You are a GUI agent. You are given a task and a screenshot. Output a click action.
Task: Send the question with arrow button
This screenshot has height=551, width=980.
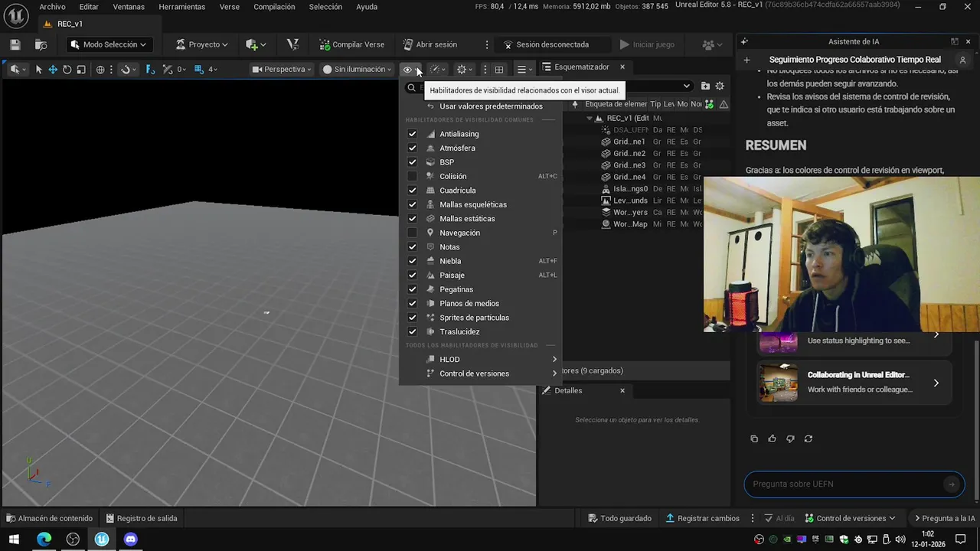951,484
